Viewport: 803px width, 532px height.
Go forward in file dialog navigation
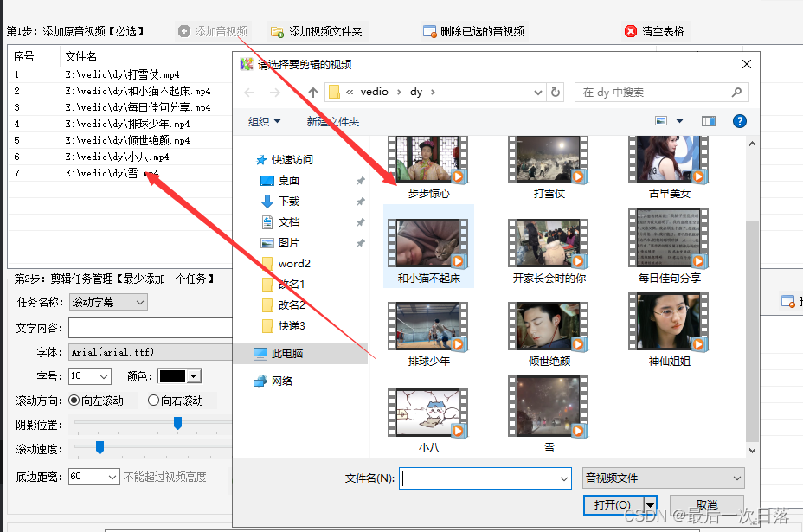coord(275,93)
